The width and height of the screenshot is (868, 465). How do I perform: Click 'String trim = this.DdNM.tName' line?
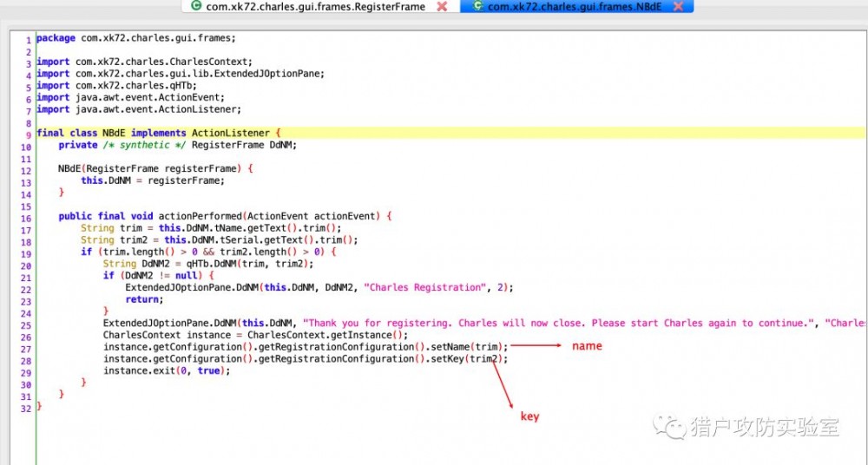tap(212, 228)
